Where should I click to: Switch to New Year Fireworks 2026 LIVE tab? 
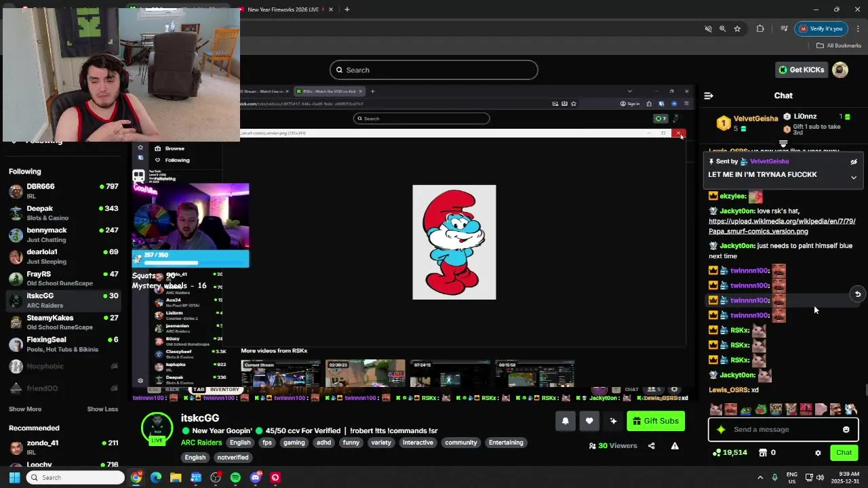pyautogui.click(x=283, y=9)
